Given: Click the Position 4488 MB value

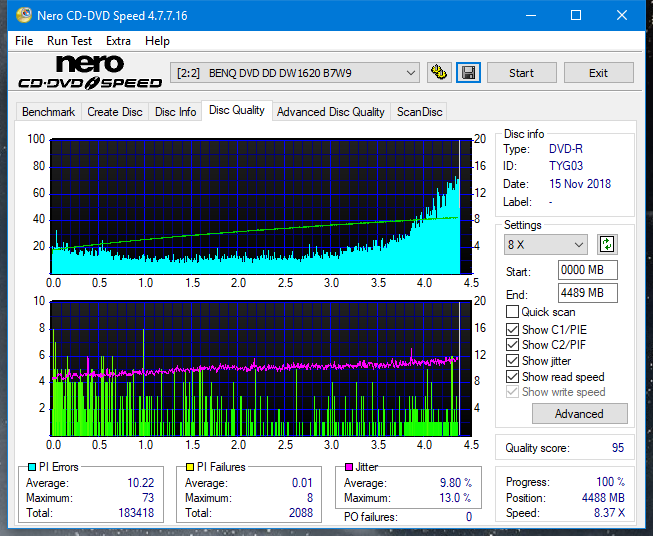Looking at the screenshot, I should (x=603, y=498).
